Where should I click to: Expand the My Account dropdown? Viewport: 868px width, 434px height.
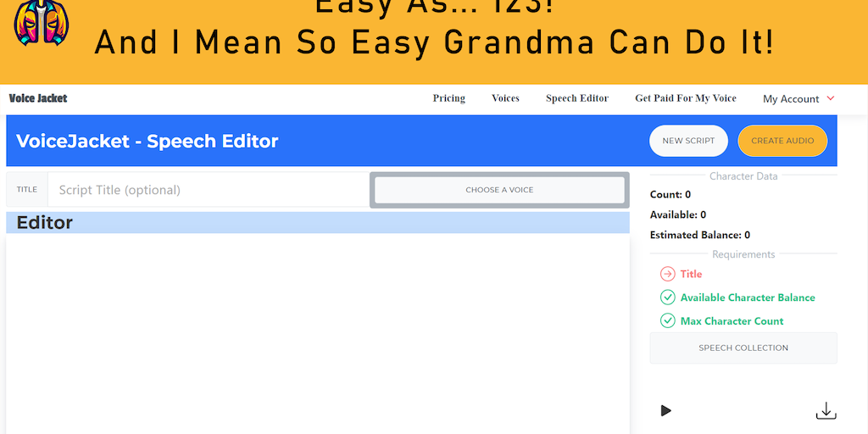pyautogui.click(x=798, y=98)
